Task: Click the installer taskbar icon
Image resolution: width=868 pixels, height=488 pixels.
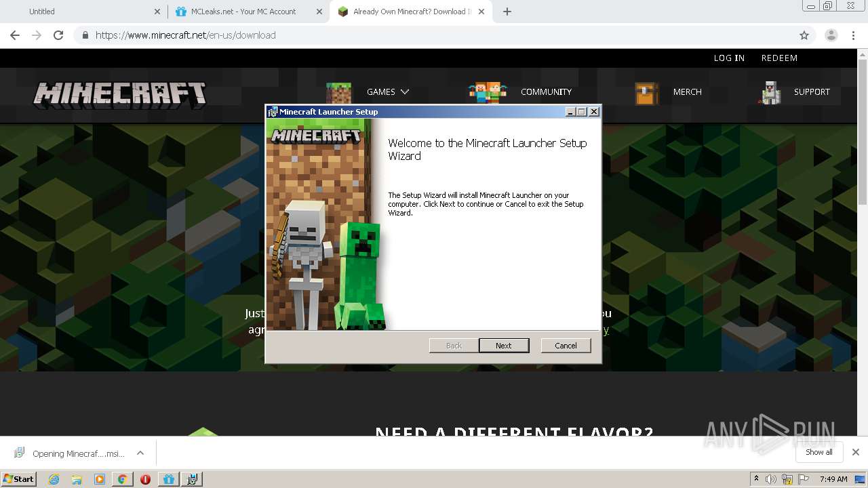Action: 192,479
